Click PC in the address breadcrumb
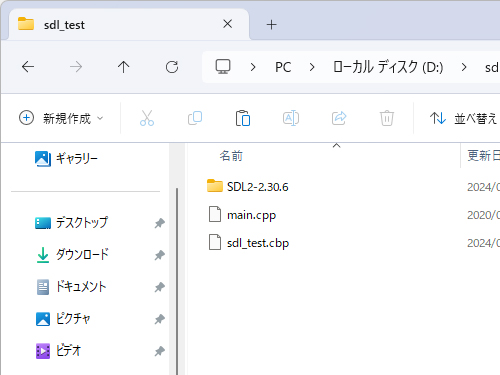The width and height of the screenshot is (500, 375). (x=283, y=67)
